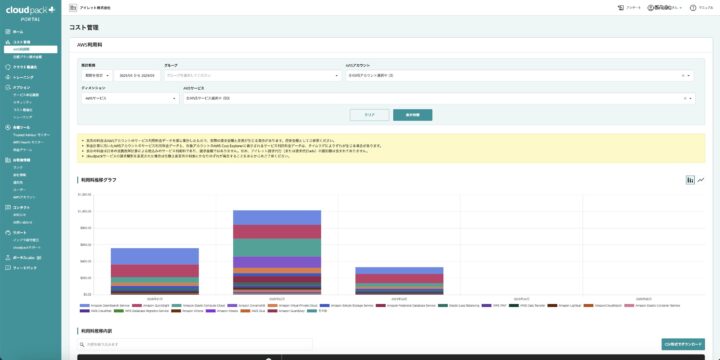The width and height of the screenshot is (720, 360).
Task: Click the cost management icon in sidebar
Action: point(8,42)
